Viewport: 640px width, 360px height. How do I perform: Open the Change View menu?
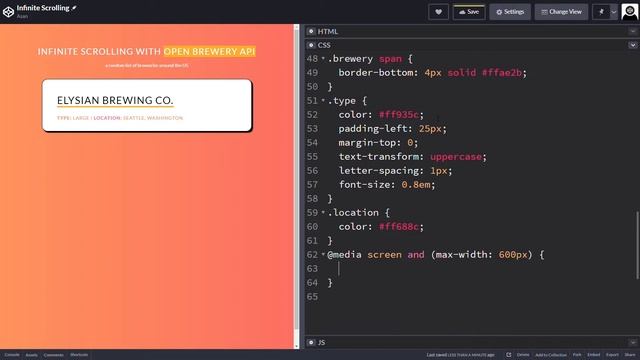(x=561, y=12)
